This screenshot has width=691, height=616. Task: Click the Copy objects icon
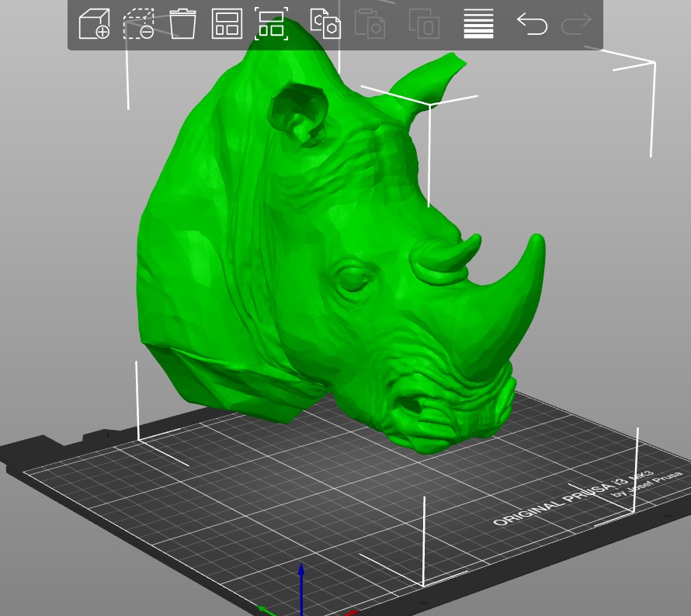pos(325,24)
